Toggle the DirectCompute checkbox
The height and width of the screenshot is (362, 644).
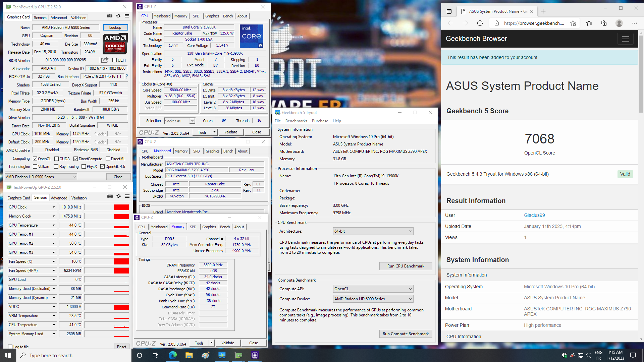pyautogui.click(x=75, y=159)
